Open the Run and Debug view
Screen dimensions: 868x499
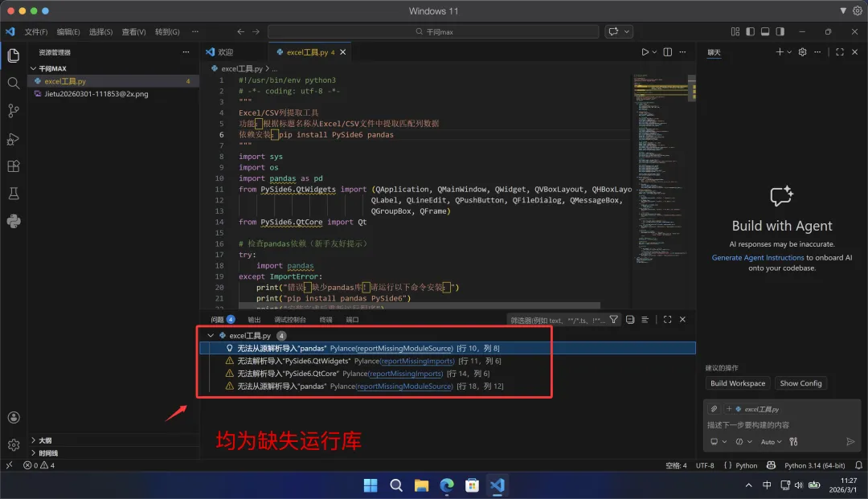14,139
